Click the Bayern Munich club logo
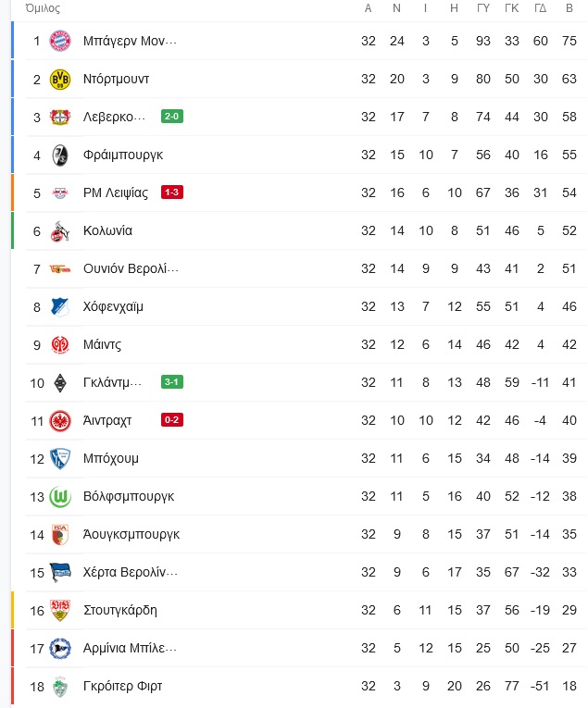 [x=59, y=41]
